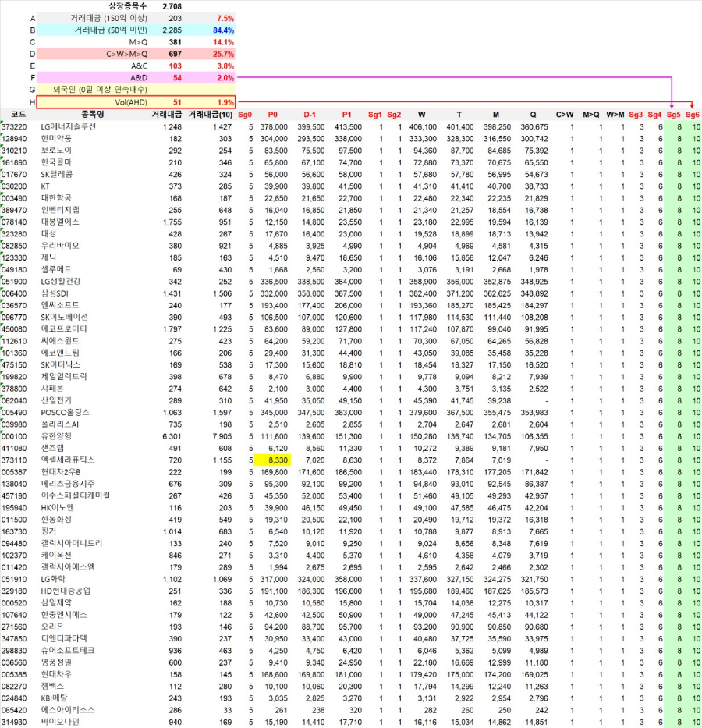The width and height of the screenshot is (702, 728).
Task: Select the 에코프로머티 stock name
Action: [x=63, y=329]
